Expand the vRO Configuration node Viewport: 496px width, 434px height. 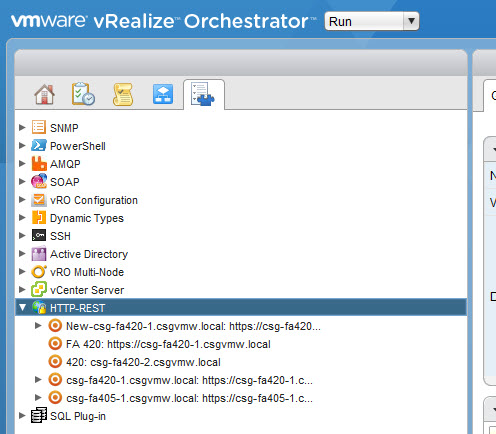pos(22,199)
